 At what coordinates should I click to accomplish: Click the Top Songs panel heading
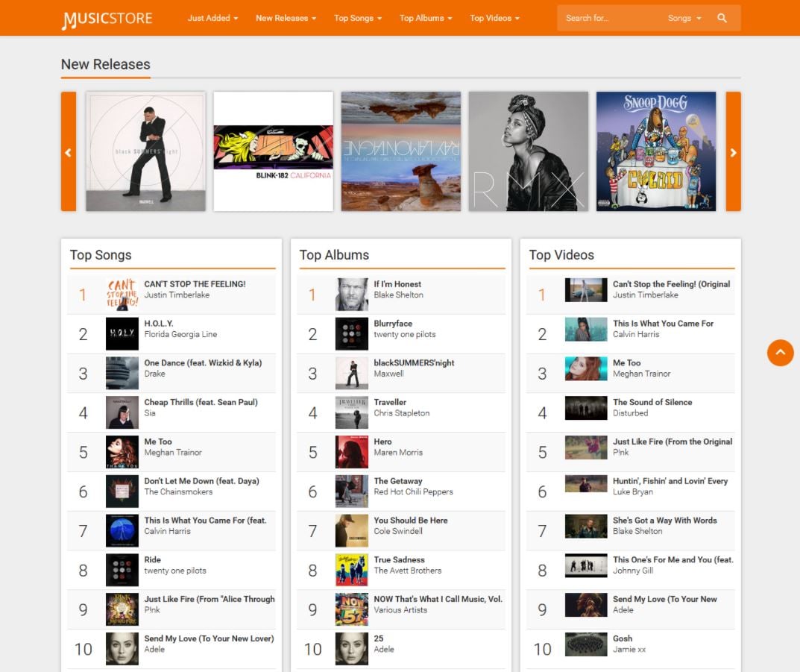click(x=101, y=254)
